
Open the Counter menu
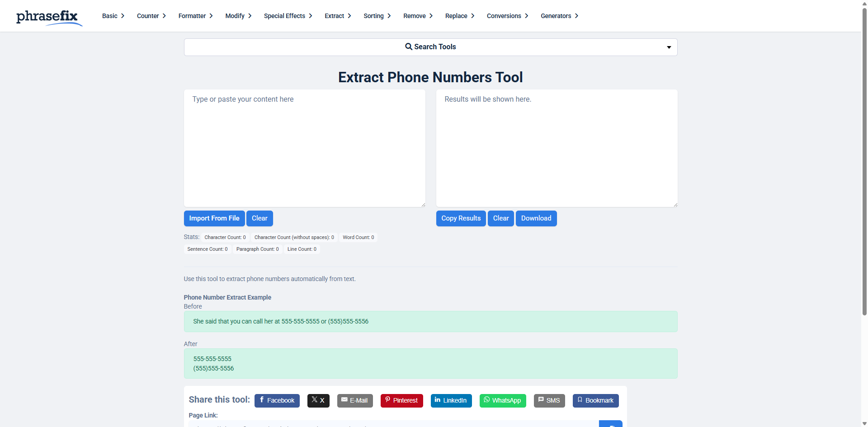click(148, 16)
